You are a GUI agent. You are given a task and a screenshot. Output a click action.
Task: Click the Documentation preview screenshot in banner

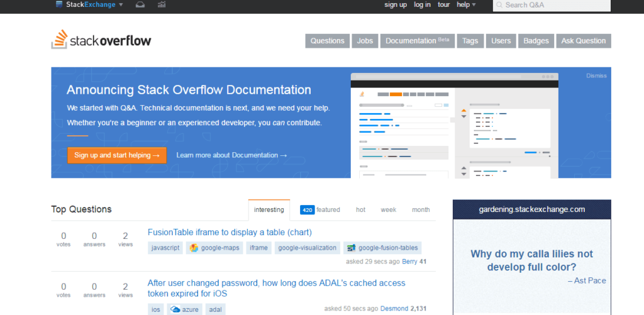pyautogui.click(x=454, y=126)
